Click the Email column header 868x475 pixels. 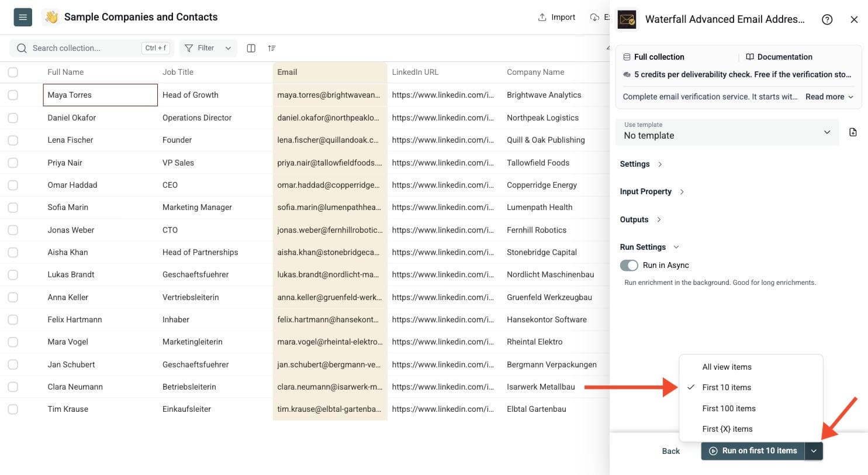point(330,73)
